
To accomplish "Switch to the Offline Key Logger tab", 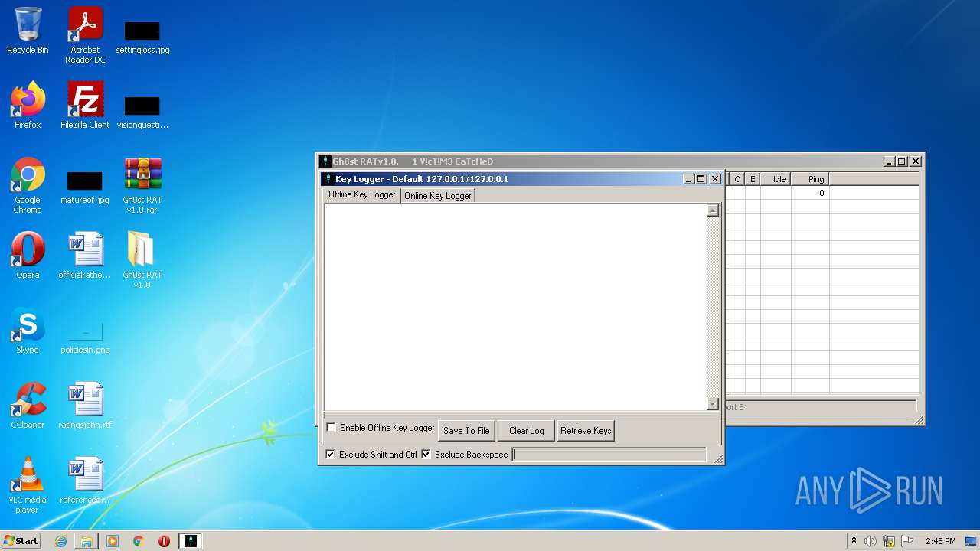I will coord(361,194).
